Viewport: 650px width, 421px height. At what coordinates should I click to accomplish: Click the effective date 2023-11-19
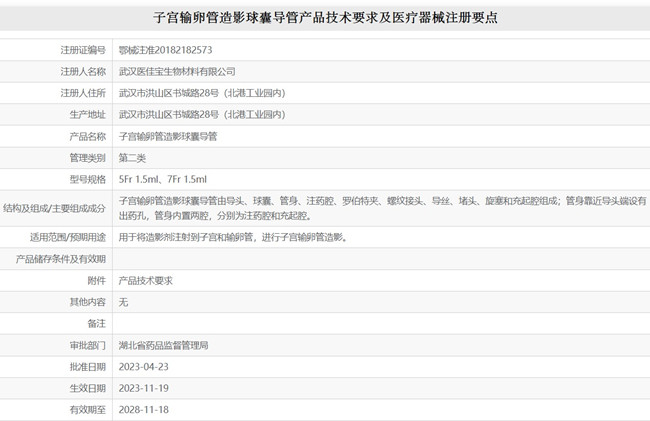[x=143, y=388]
